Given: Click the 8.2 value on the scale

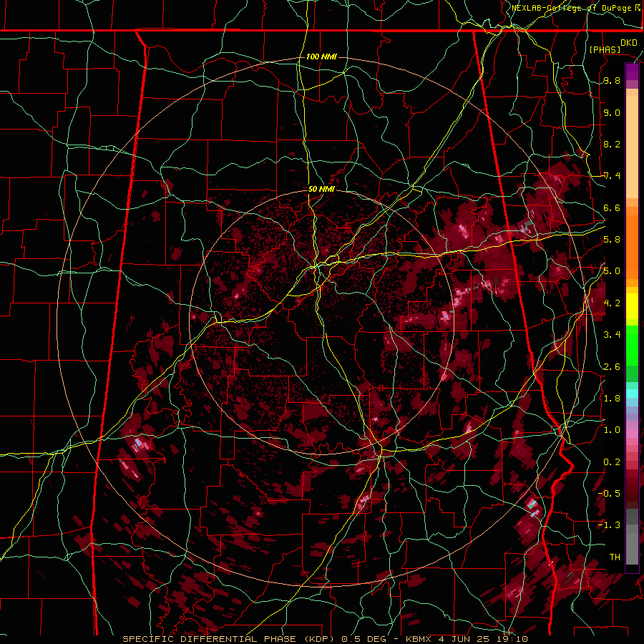Looking at the screenshot, I should tap(612, 145).
